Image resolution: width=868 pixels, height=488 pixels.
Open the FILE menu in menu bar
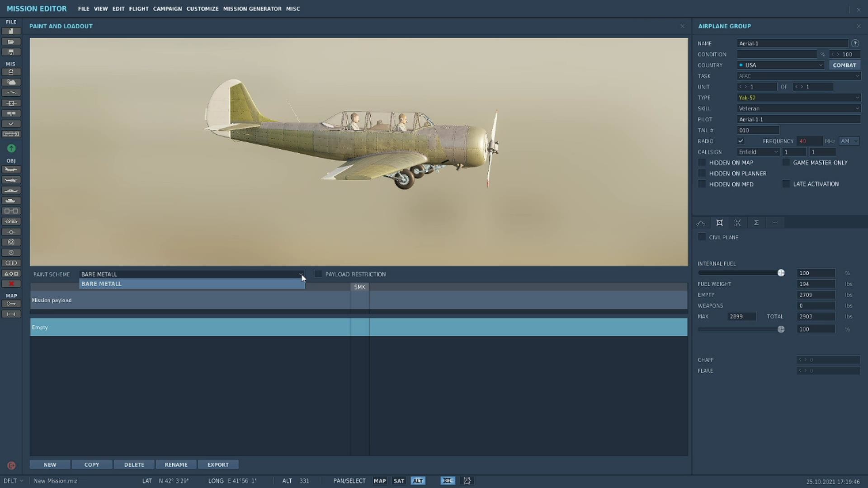[84, 9]
